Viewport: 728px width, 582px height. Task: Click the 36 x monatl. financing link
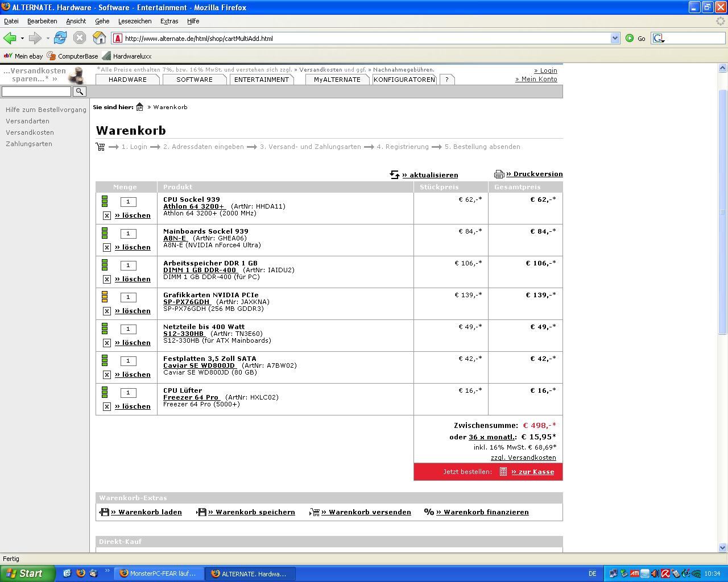(492, 437)
